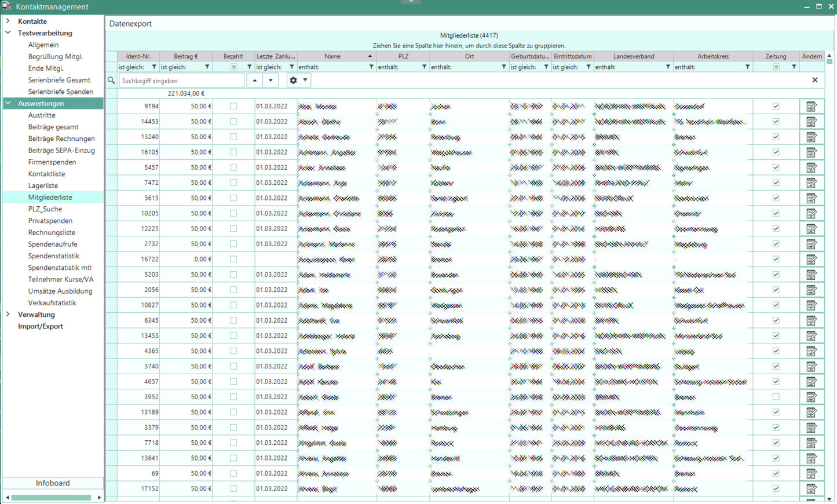Click the magnifier search icon

point(111,81)
